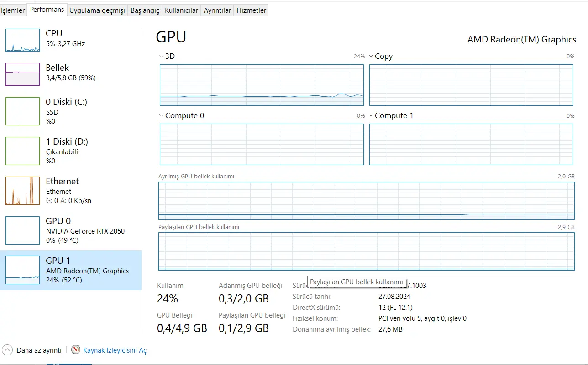Collapse details with Daha az ayrıntı arrow icon
Screen dimensions: 588x365
pyautogui.click(x=8, y=350)
